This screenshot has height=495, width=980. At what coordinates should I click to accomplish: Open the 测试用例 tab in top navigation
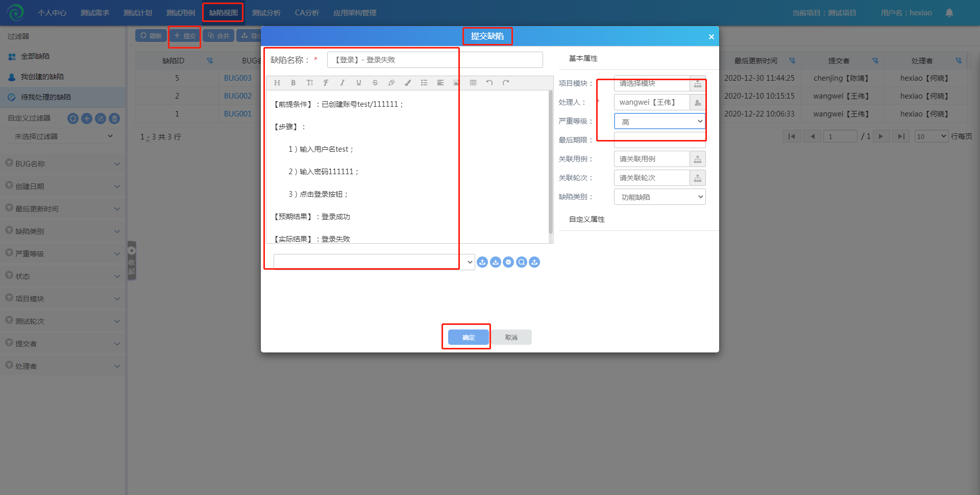tap(181, 13)
